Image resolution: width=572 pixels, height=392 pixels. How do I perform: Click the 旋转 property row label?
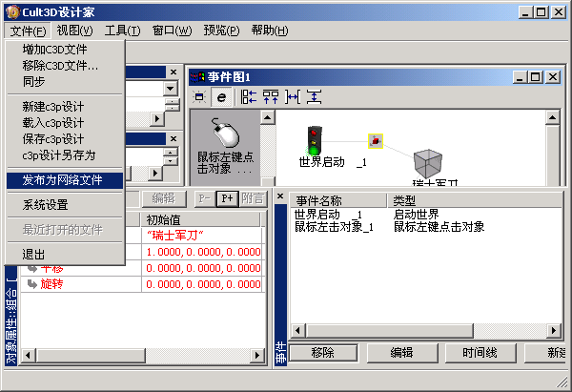point(51,284)
